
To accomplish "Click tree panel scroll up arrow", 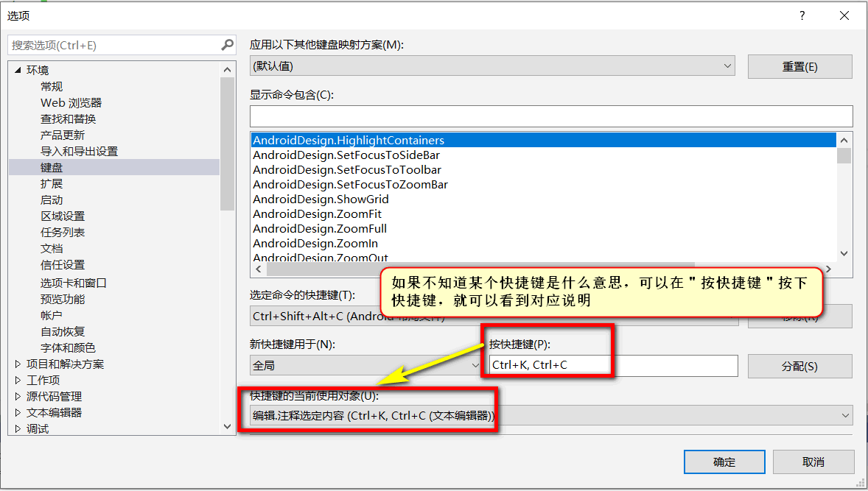I will click(x=227, y=70).
